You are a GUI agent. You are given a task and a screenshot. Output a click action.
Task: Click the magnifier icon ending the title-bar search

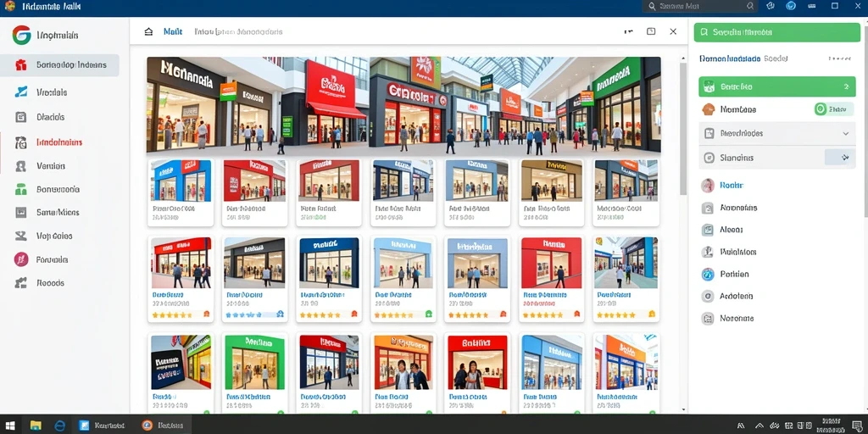(x=750, y=6)
